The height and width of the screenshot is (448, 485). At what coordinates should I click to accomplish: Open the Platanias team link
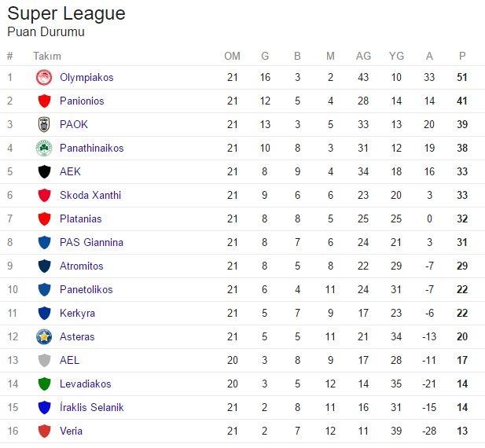[x=81, y=219]
